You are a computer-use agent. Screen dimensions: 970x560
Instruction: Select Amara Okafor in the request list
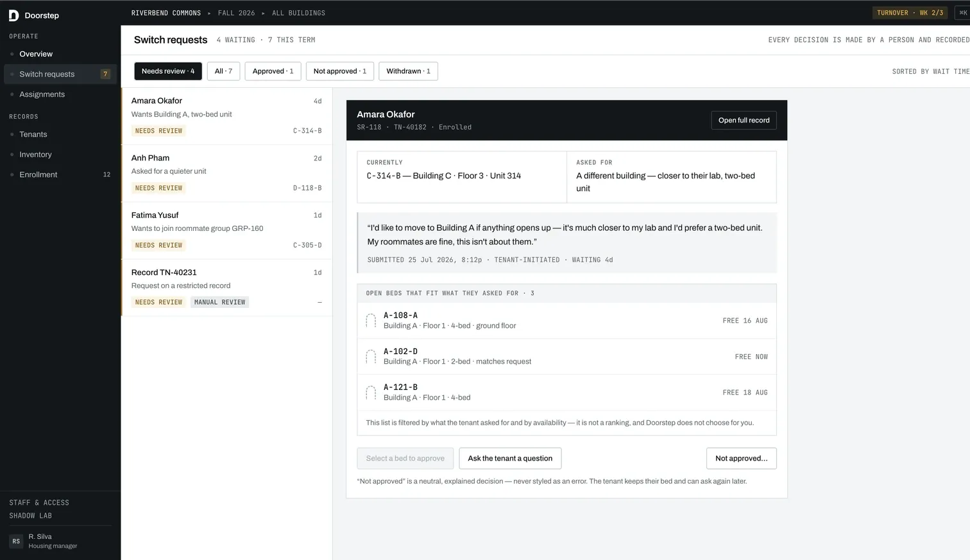226,116
